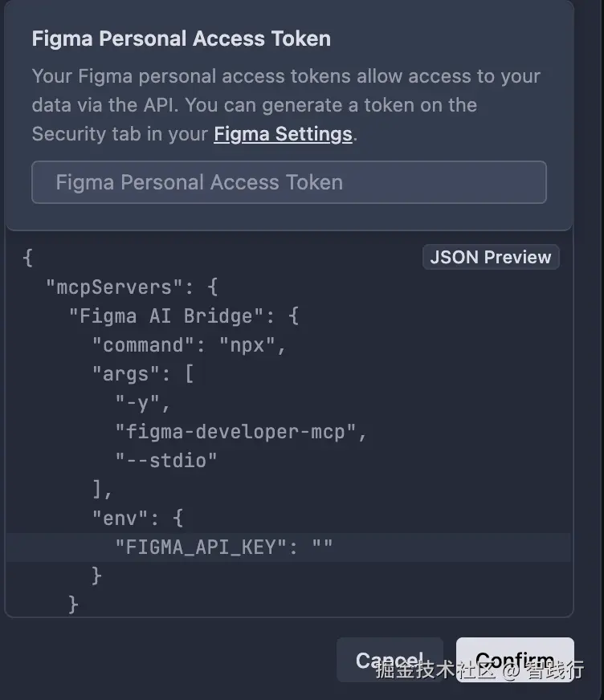Click the token description paragraph text
604x700 pixels.
pos(285,104)
